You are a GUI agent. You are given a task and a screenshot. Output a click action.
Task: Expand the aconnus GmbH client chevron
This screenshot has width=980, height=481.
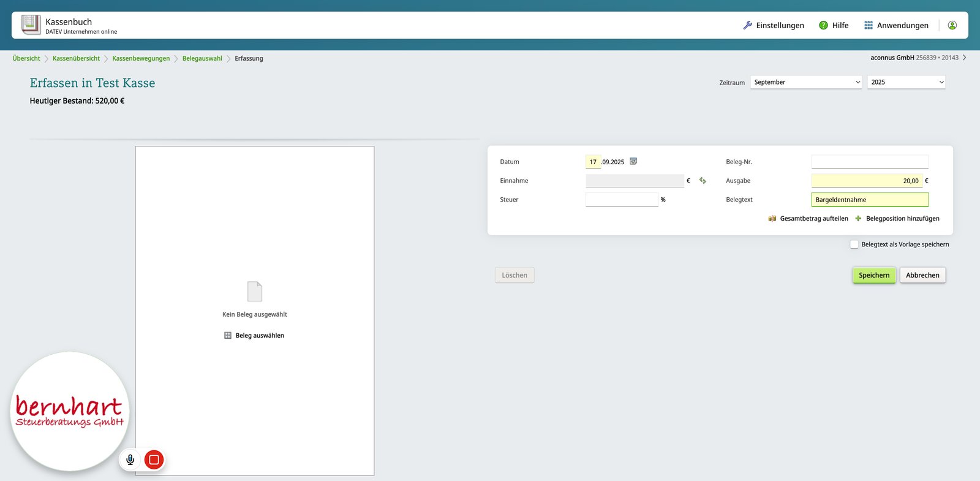pyautogui.click(x=965, y=58)
